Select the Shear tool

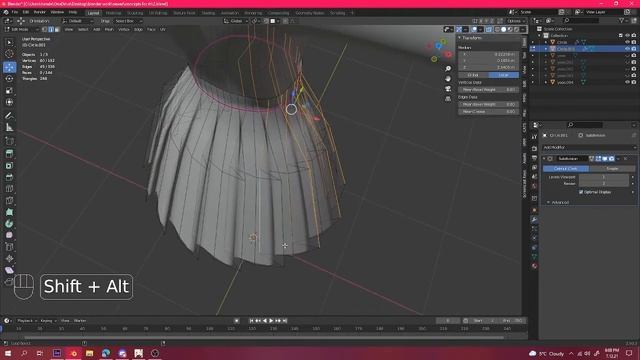tap(9, 270)
